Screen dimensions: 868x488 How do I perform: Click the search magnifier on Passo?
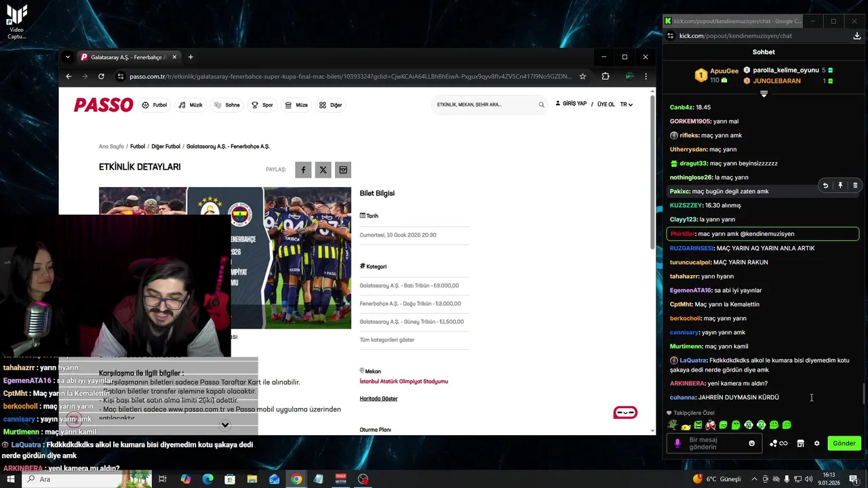pos(541,105)
